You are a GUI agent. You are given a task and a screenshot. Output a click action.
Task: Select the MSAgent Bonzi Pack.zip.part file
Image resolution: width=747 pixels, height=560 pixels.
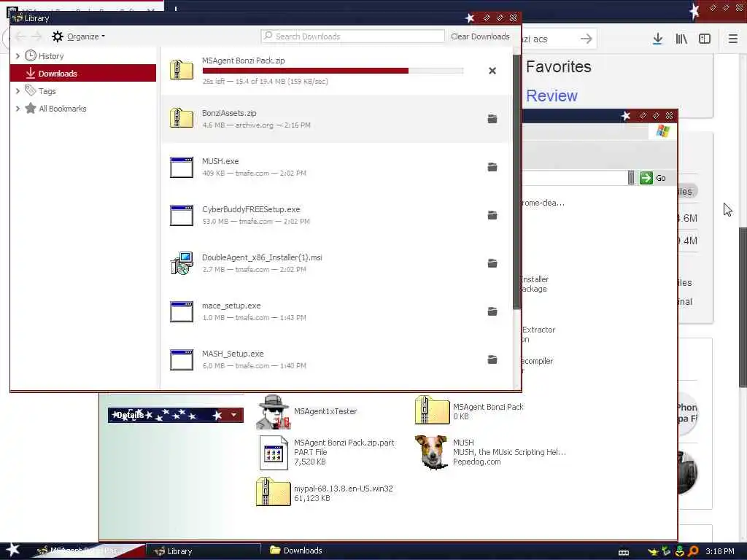[328, 452]
